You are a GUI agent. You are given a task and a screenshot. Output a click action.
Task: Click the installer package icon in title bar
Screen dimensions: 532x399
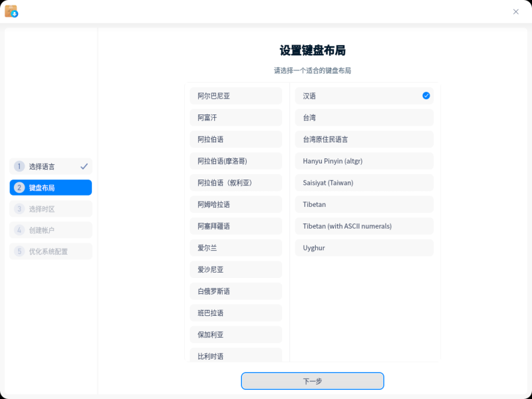pos(11,11)
